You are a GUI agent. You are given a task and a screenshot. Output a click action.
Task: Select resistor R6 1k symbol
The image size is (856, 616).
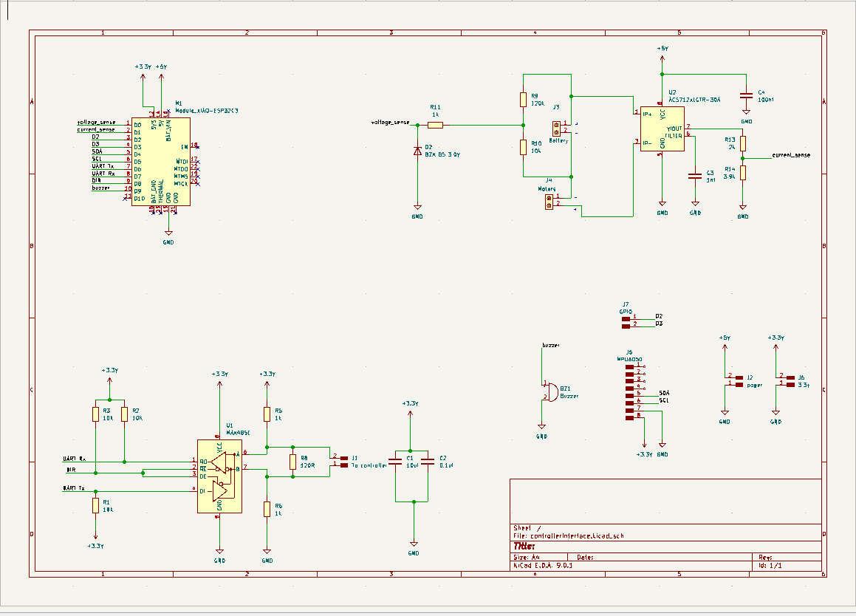(x=267, y=509)
